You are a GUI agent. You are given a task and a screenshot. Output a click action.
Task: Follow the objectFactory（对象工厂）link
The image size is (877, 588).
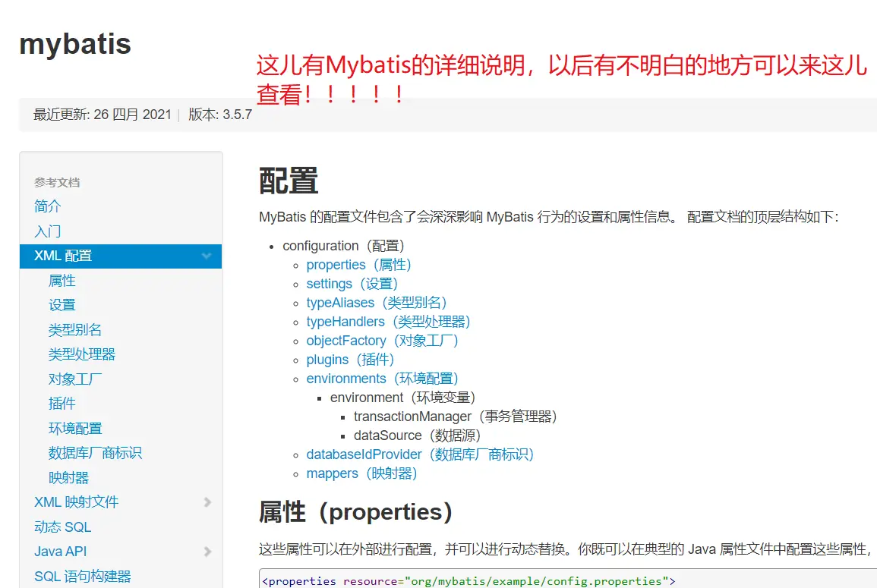[x=383, y=341]
